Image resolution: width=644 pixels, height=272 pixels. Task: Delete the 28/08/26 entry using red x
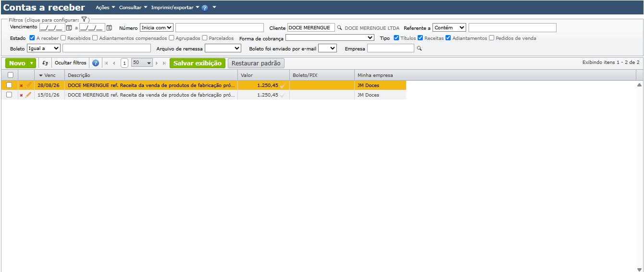21,86
